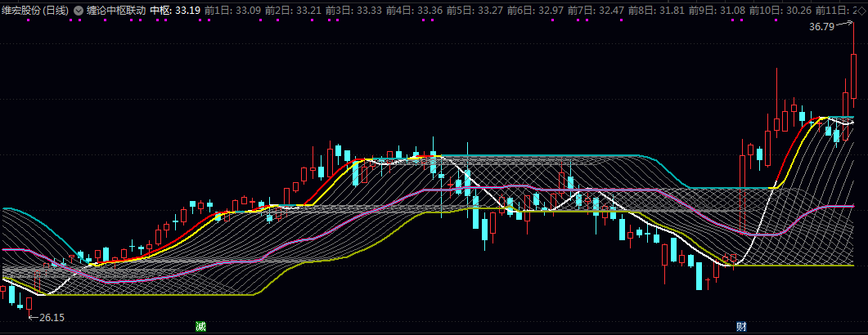Click the 26.15 low price label

pyautogui.click(x=52, y=317)
